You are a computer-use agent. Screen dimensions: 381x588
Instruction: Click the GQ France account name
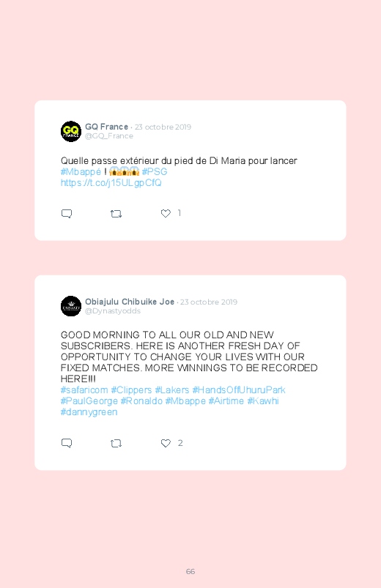point(106,127)
